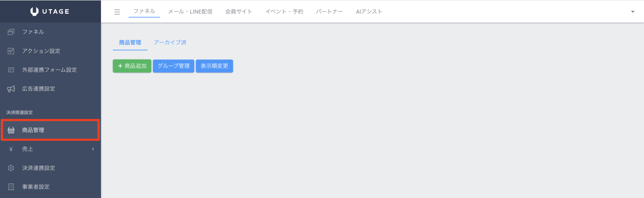Open the account dropdown arrow at top right

[x=633, y=12]
